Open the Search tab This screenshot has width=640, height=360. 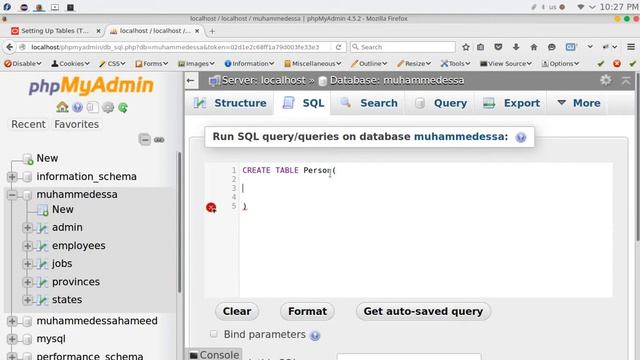pos(369,103)
